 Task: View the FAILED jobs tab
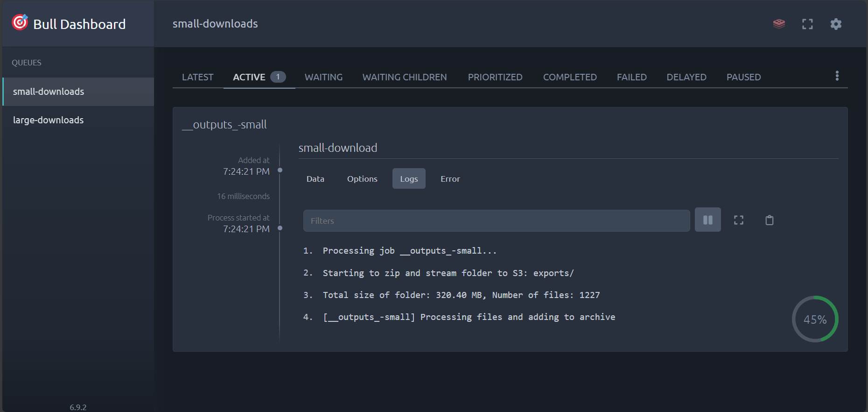click(x=631, y=77)
